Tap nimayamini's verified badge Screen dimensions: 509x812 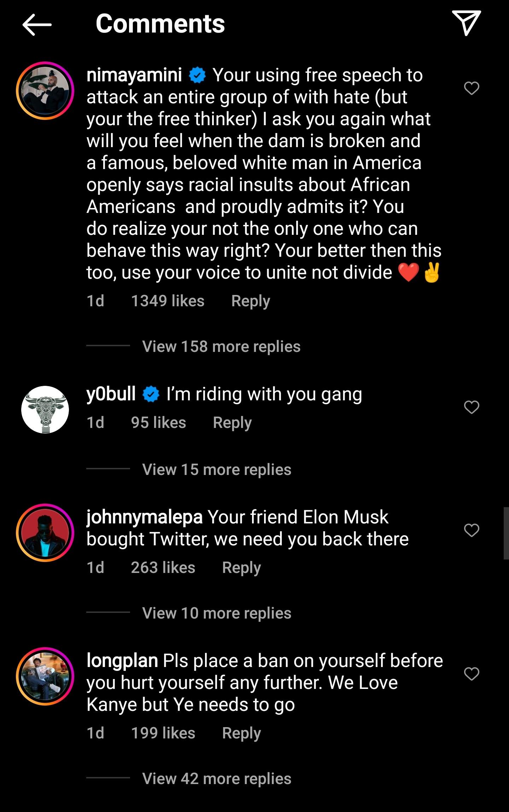197,75
